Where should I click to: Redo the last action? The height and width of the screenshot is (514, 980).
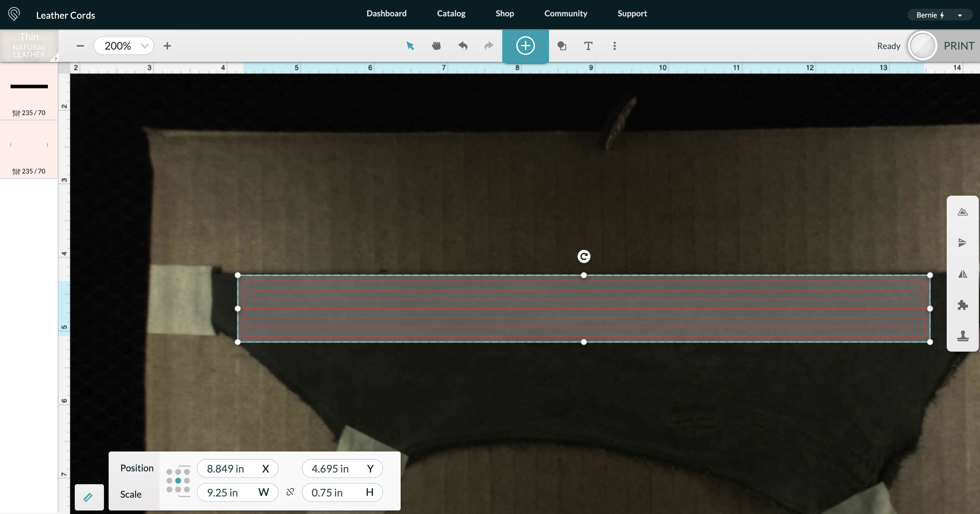[489, 46]
